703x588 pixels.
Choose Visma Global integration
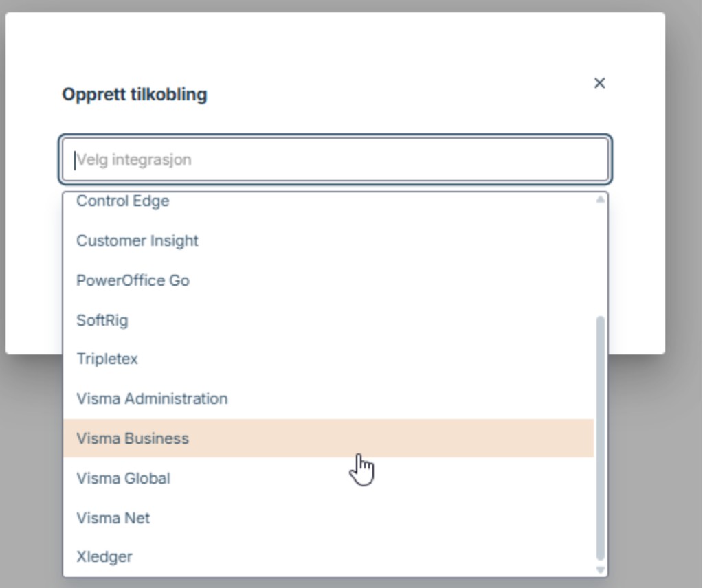pos(124,478)
